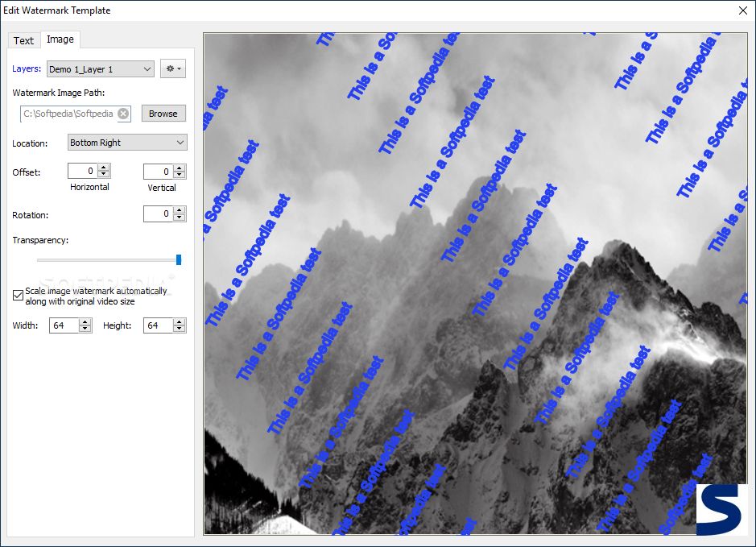The width and height of the screenshot is (756, 547).
Task: Click inside the Rotation value field
Action: click(159, 213)
